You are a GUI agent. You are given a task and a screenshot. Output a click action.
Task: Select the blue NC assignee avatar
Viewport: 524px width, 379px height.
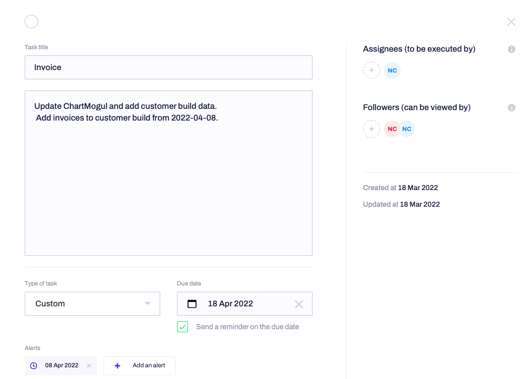(392, 71)
